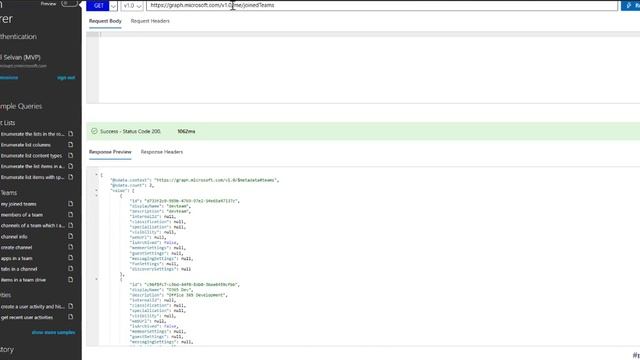Collapse the devteam JSON object fold marker
Screen dimensions: 640x360
(97, 196)
